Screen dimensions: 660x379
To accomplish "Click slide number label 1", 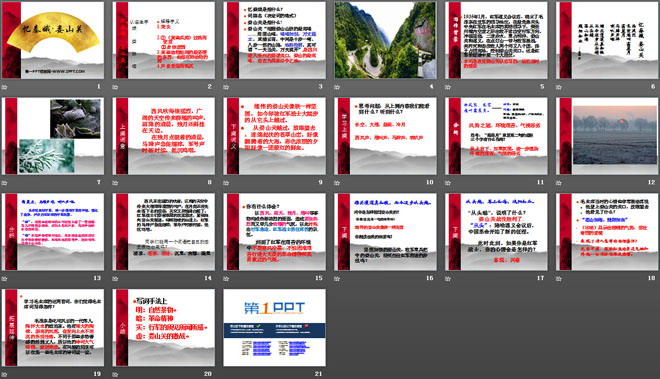I will pos(99,86).
